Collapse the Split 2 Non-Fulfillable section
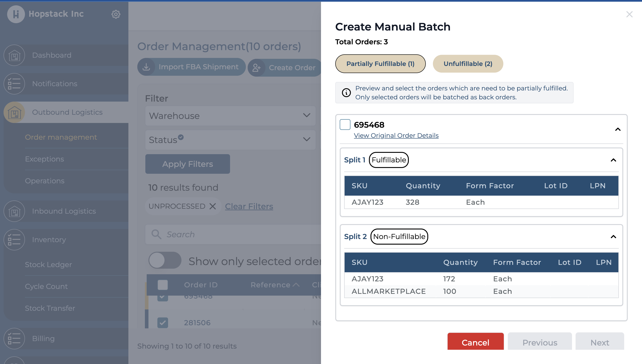This screenshot has width=642, height=364. pos(613,237)
